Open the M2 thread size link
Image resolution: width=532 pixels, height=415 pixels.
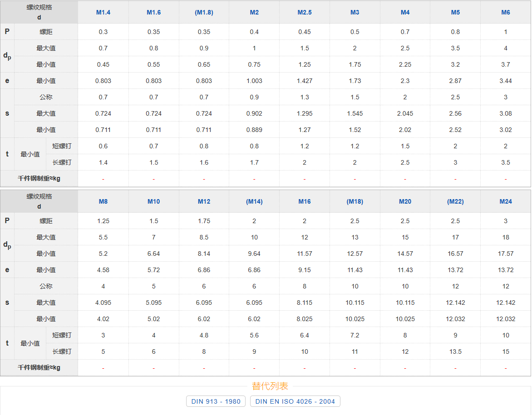[254, 12]
